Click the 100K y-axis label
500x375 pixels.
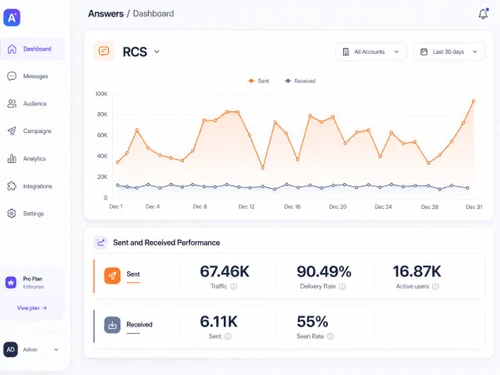101,94
